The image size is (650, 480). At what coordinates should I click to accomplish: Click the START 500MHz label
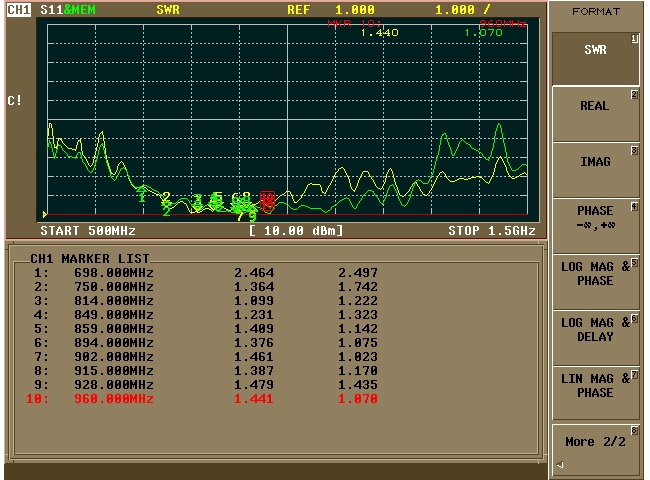pyautogui.click(x=88, y=231)
